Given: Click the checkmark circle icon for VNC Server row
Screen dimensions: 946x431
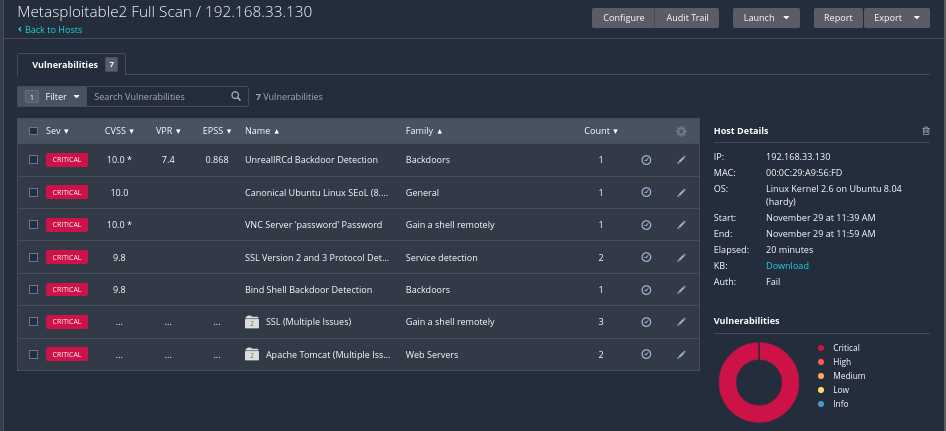Looking at the screenshot, I should click(646, 225).
